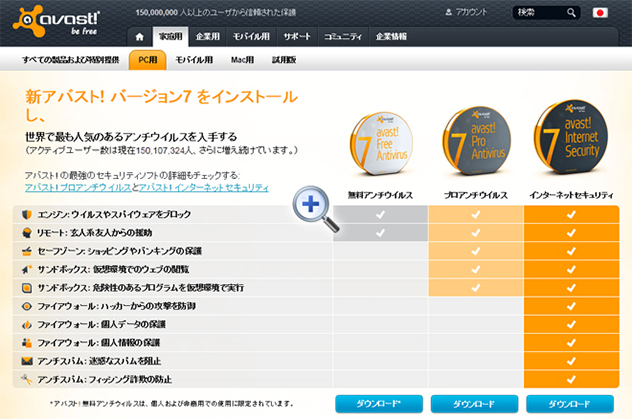This screenshot has height=419, width=632.
Task: Click the people icon for ファイアウォール 個人情報 row
Action: pos(27,343)
